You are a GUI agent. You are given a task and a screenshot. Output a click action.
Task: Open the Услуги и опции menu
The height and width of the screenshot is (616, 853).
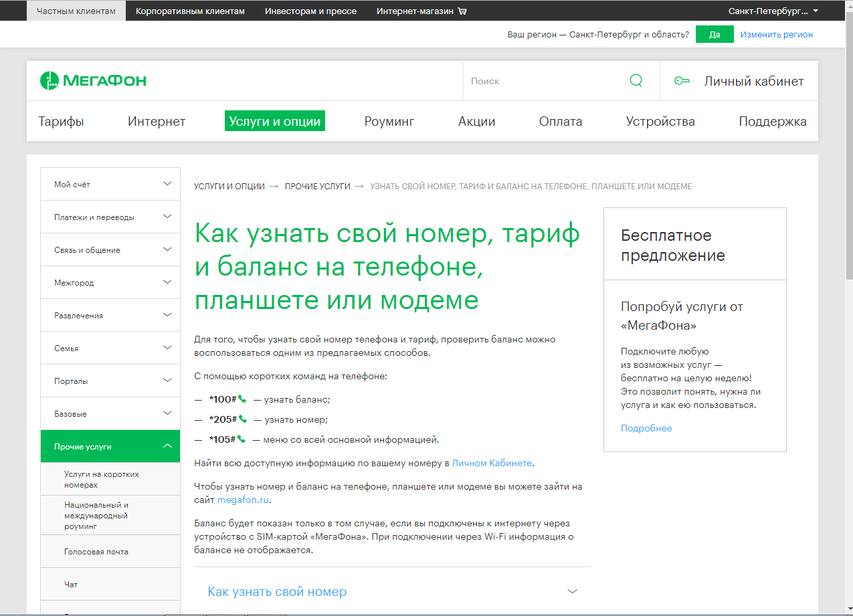pyautogui.click(x=275, y=121)
